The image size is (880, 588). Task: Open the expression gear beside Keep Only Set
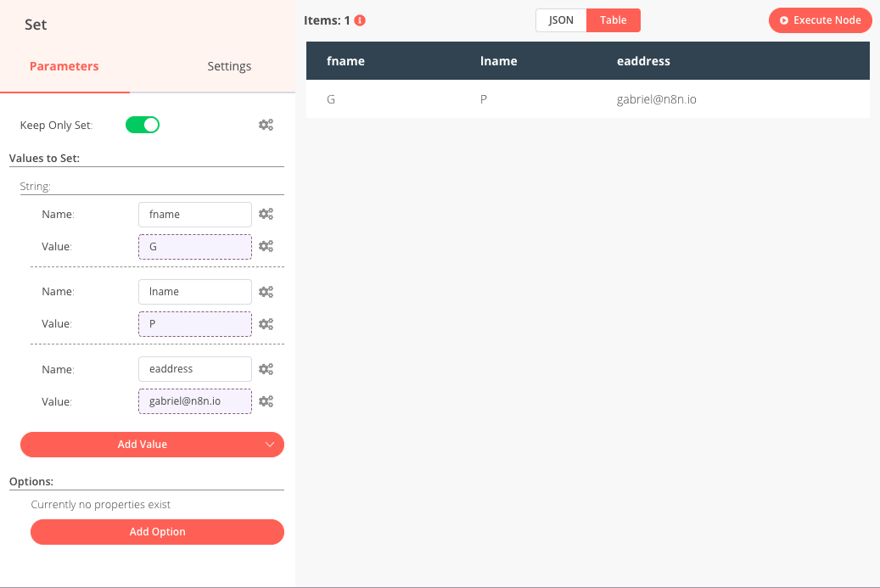point(266,124)
